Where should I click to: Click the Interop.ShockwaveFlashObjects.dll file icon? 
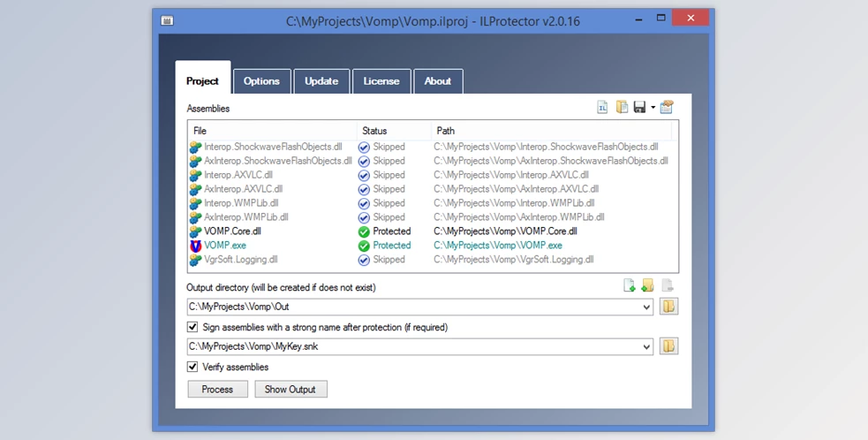coord(195,148)
